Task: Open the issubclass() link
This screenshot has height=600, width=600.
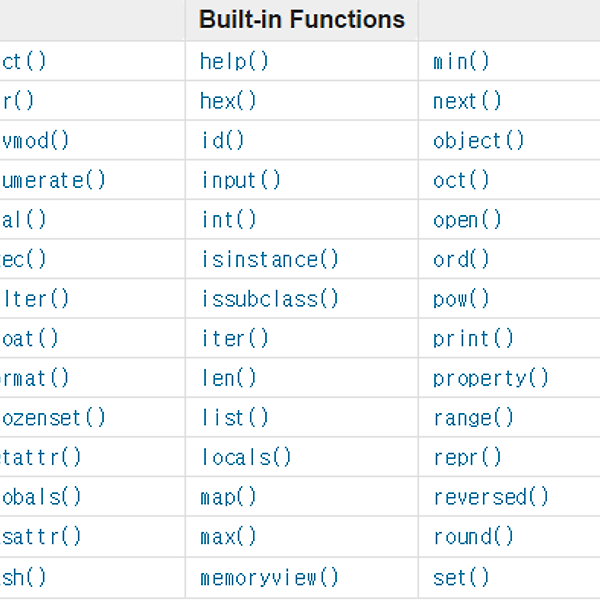Action: (x=270, y=300)
